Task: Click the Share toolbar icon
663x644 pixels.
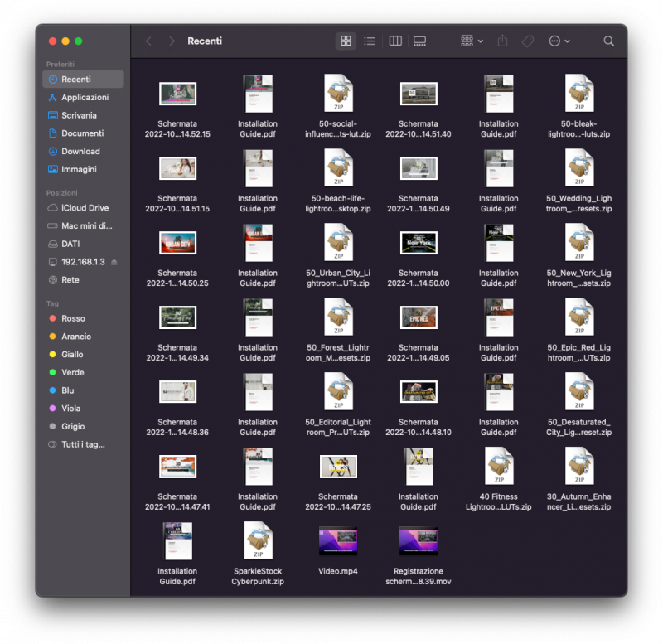Action: [502, 41]
